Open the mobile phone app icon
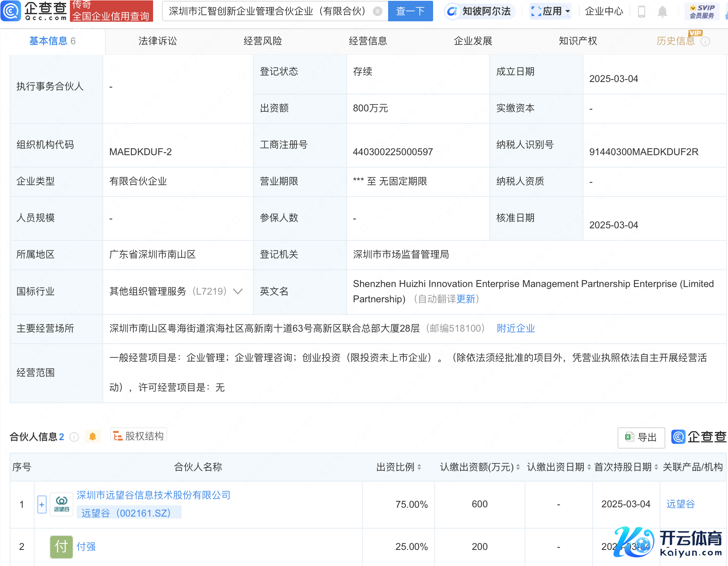The width and height of the screenshot is (728, 566). [x=641, y=12]
